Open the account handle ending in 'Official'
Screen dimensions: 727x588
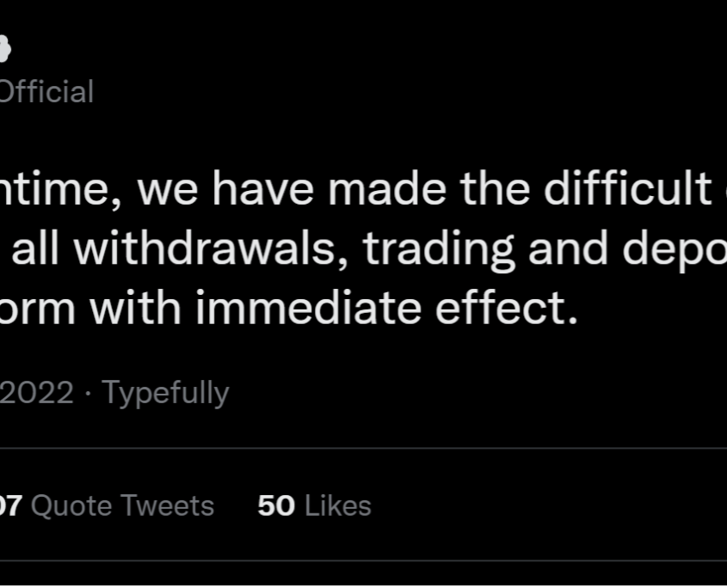pos(46,92)
